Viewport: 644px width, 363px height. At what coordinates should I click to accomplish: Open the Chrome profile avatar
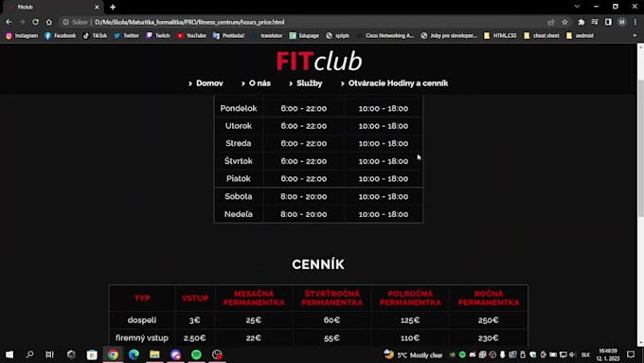[x=622, y=22]
